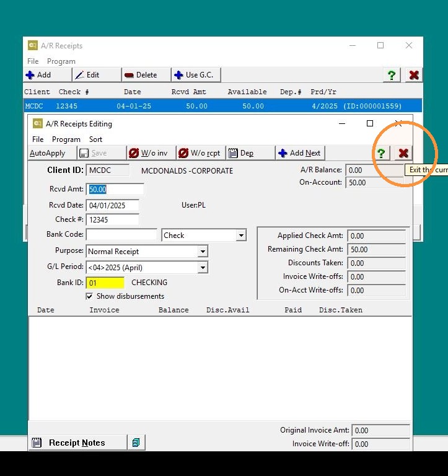Click the Disc.Taken column header
448x476 pixels.
tap(341, 310)
